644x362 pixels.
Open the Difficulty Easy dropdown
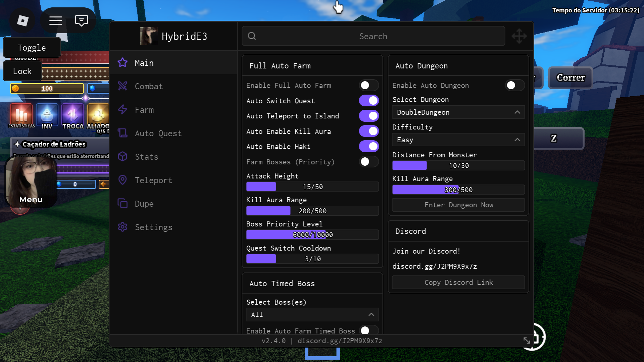click(x=458, y=140)
